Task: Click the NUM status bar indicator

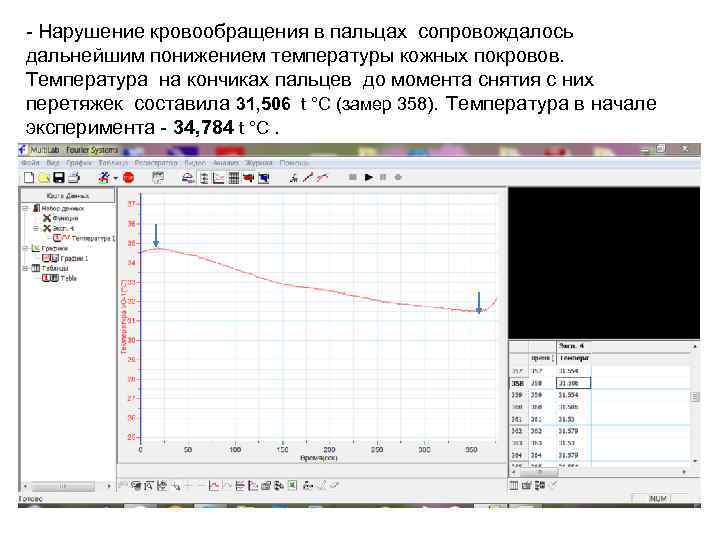Action: (x=658, y=499)
